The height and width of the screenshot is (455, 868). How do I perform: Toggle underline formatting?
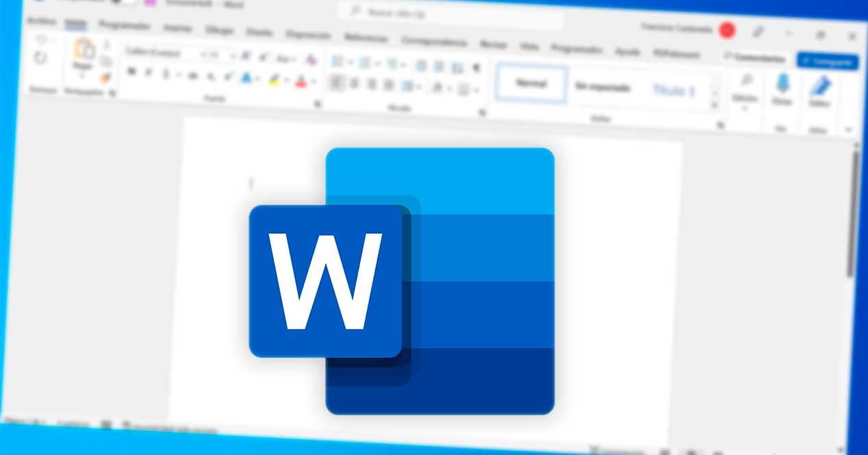click(x=166, y=74)
